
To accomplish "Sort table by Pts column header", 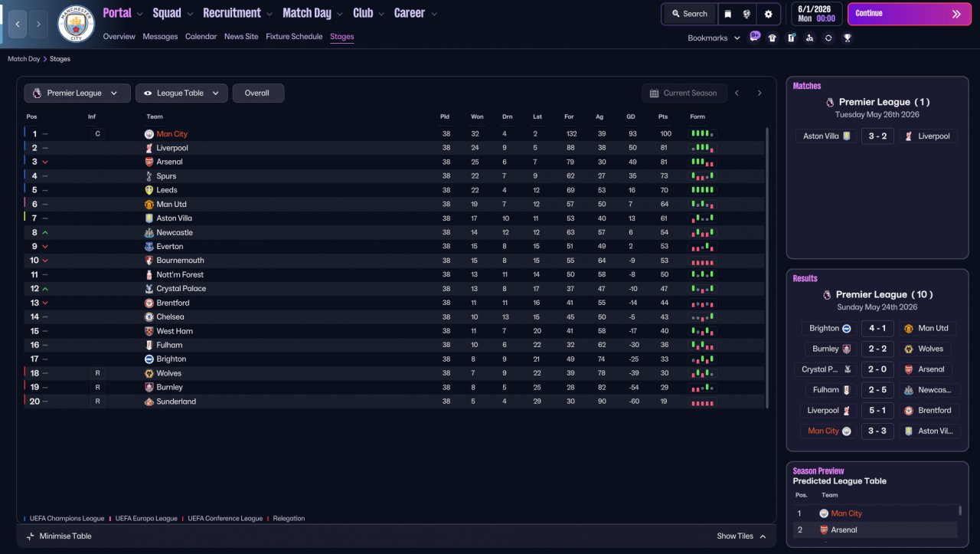I will pyautogui.click(x=663, y=116).
